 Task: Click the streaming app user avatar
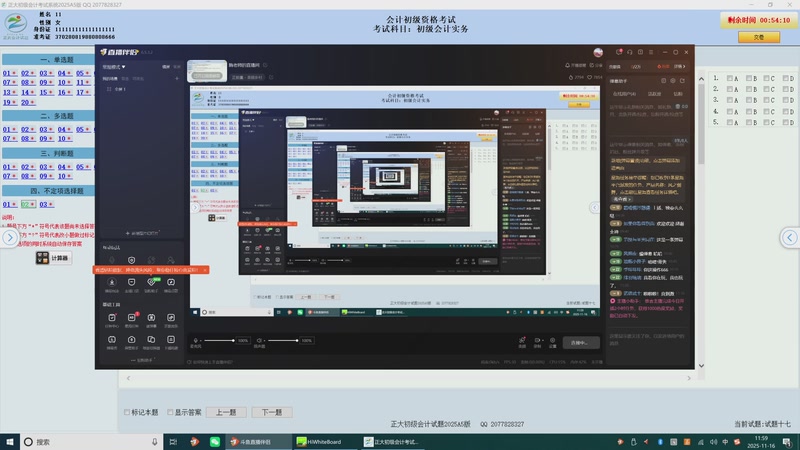point(598,52)
